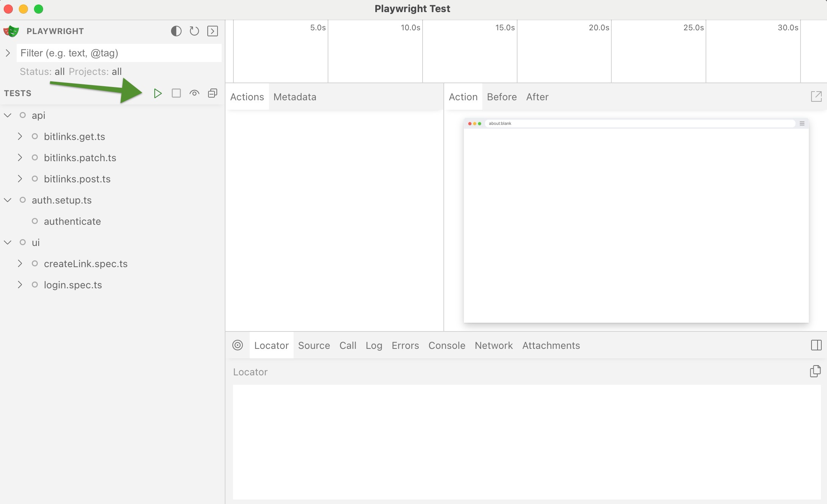Click the reload tests icon
The height and width of the screenshot is (504, 827).
[x=194, y=31]
